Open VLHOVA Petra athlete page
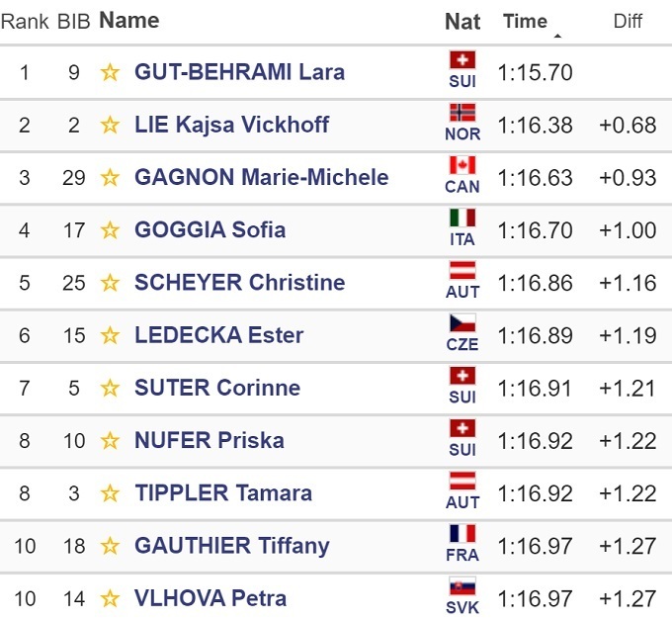This screenshot has height=621, width=672. coord(210,598)
